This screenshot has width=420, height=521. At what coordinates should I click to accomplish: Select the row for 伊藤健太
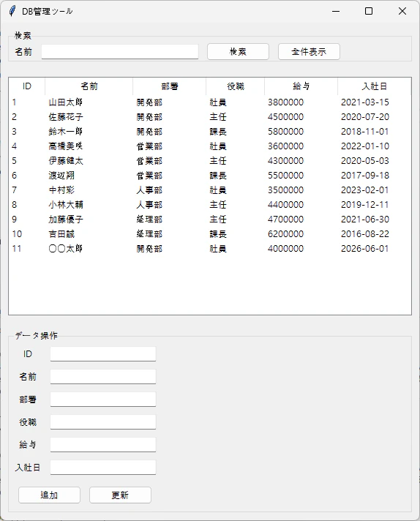pyautogui.click(x=210, y=160)
